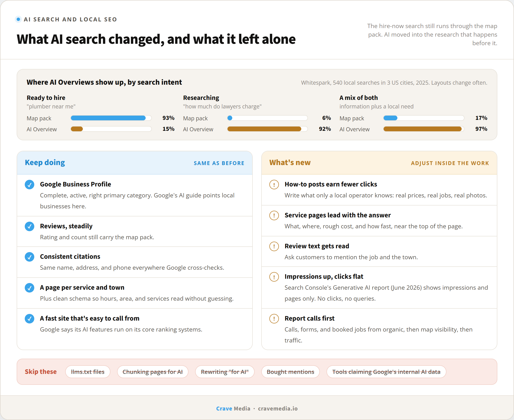Click the Keep doing panel heading
The width and height of the screenshot is (514, 420).
click(x=45, y=163)
